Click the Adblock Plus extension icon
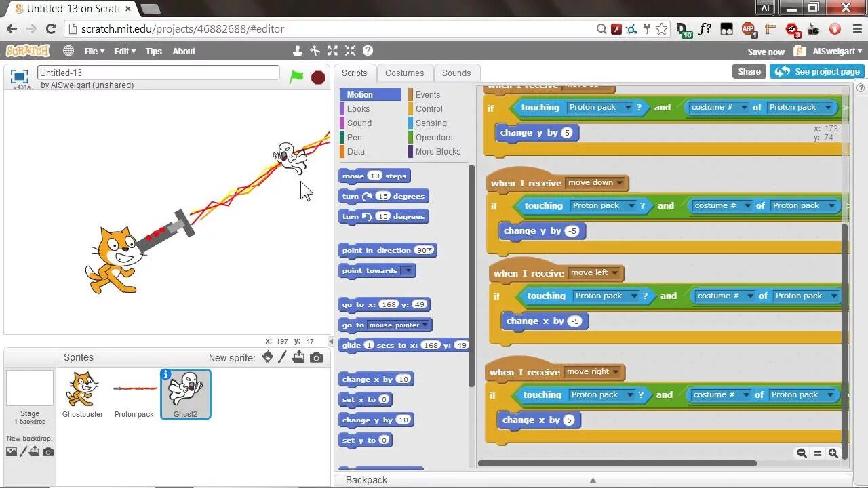The height and width of the screenshot is (488, 868). (x=748, y=29)
